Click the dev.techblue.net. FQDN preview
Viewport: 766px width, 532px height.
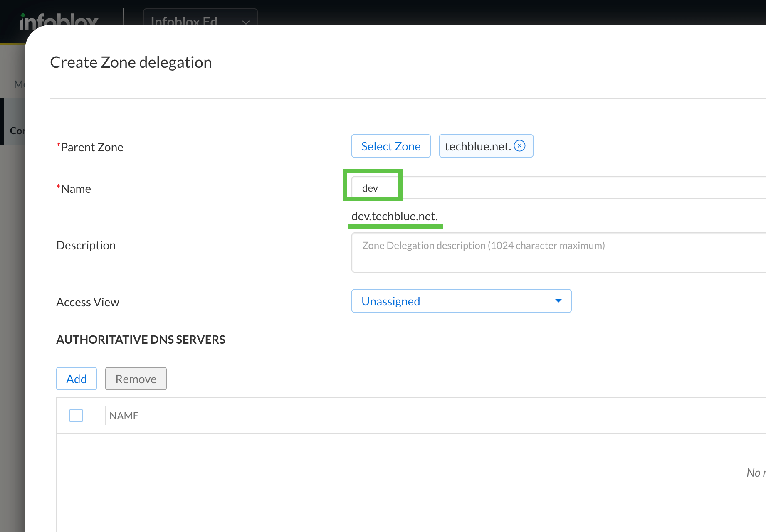pos(394,216)
